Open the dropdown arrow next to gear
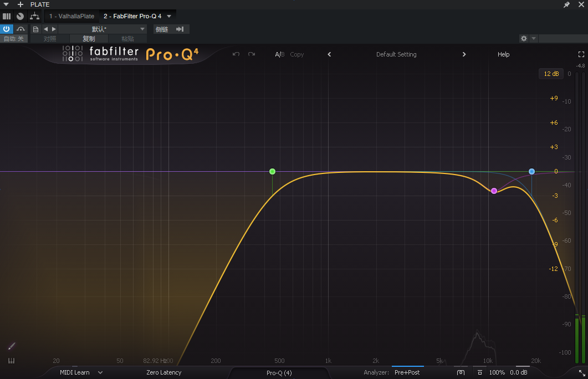 coord(534,38)
